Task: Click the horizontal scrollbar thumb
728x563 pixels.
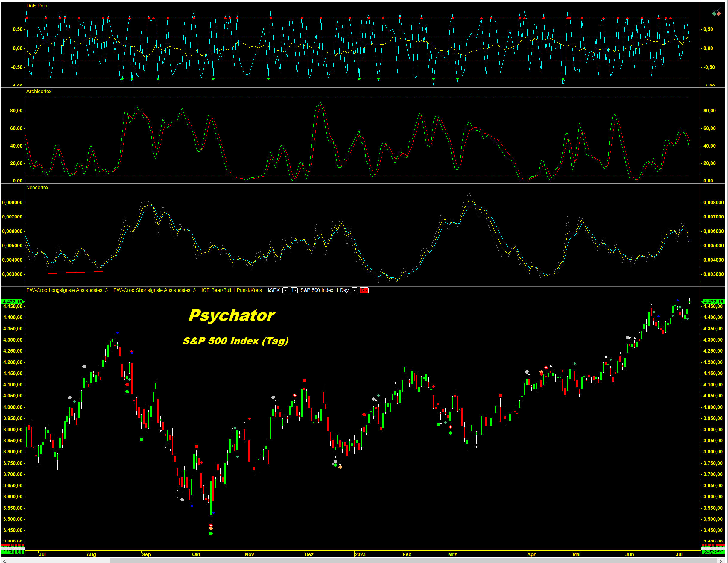Action: 413,561
